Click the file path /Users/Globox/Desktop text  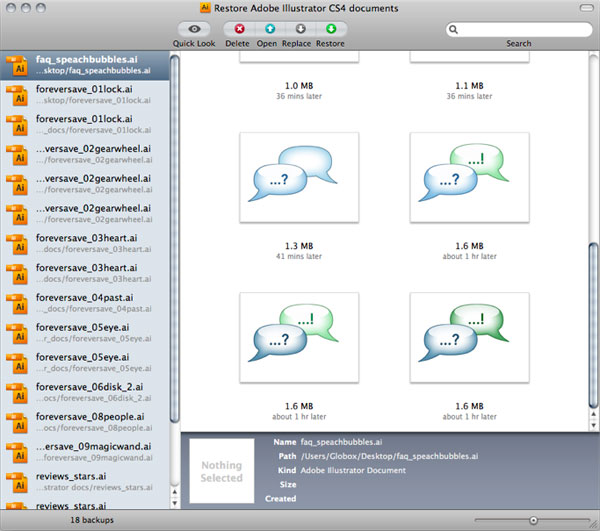(x=390, y=456)
